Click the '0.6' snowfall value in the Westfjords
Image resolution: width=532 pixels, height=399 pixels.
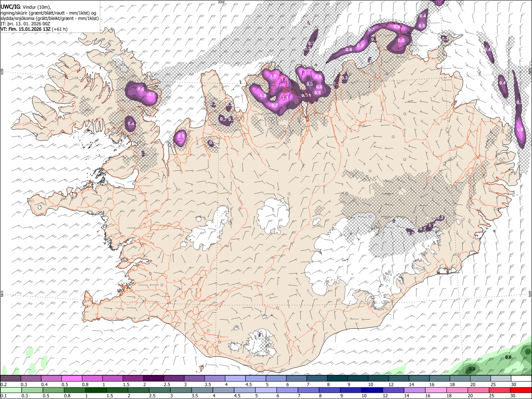click(x=141, y=89)
